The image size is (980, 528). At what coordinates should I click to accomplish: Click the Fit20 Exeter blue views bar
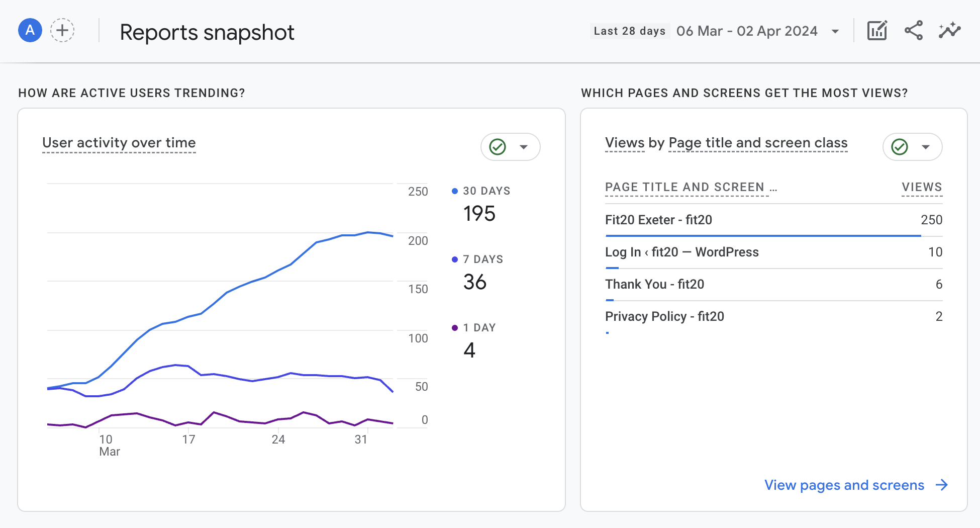763,235
